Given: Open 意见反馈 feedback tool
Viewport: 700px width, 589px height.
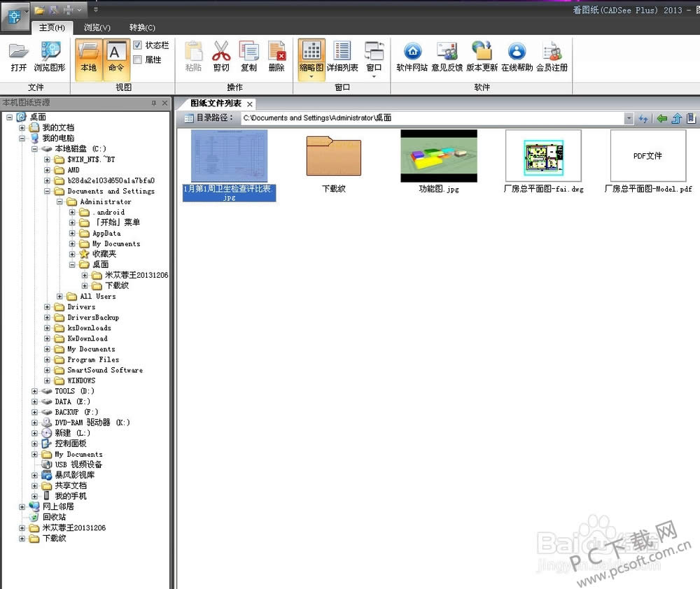Looking at the screenshot, I should 446,56.
